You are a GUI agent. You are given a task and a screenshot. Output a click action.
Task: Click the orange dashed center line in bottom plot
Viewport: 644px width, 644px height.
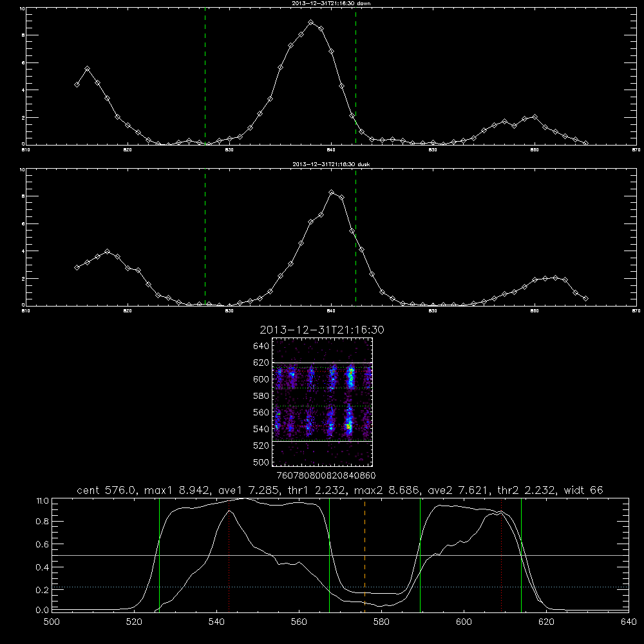[x=365, y=554]
